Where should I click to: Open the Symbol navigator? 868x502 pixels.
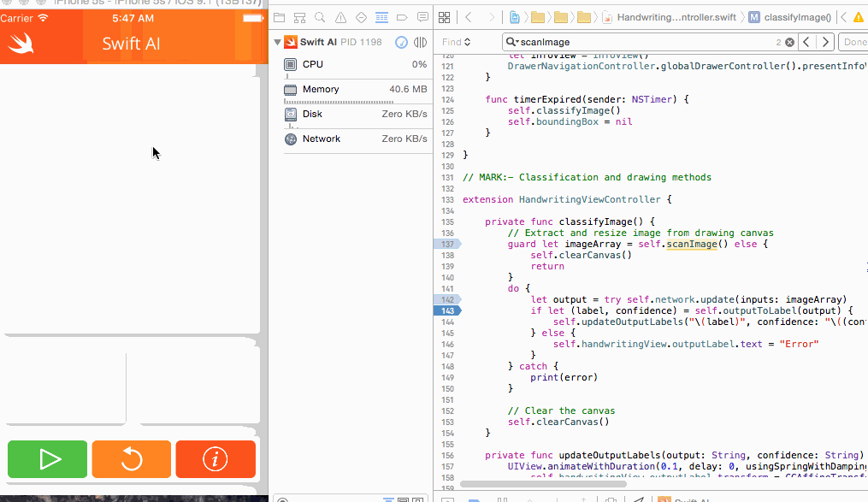(x=299, y=18)
